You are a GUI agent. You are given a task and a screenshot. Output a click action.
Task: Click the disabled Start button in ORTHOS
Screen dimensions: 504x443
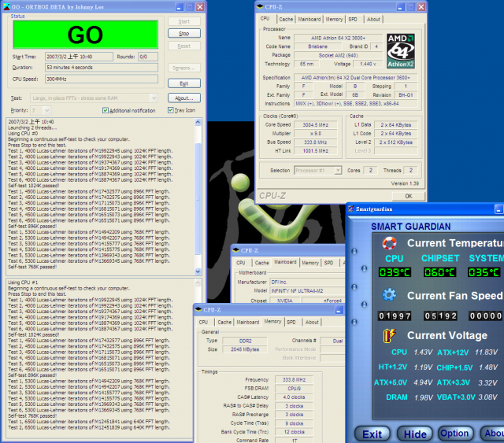pyautogui.click(x=183, y=21)
